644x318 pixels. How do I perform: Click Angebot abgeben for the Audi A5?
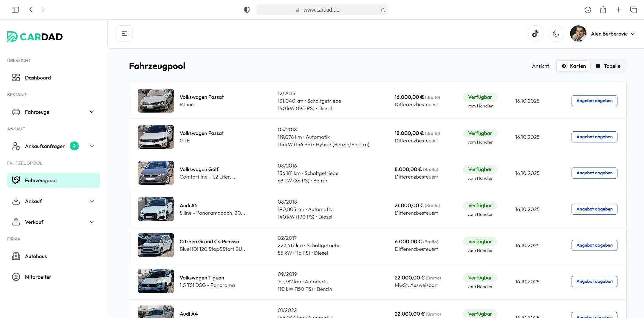(x=594, y=209)
